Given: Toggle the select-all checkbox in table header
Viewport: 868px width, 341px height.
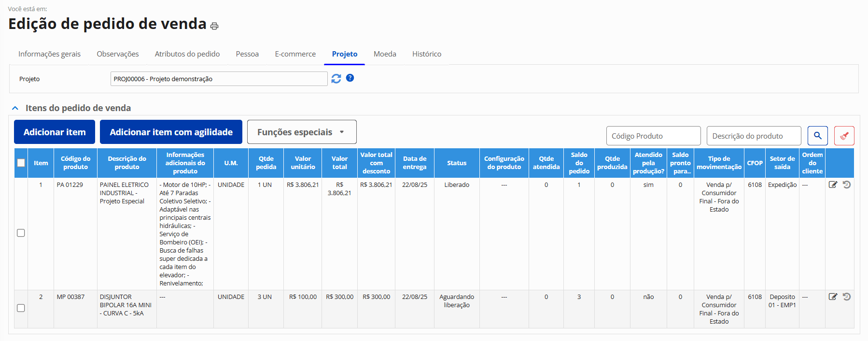Looking at the screenshot, I should (x=21, y=163).
